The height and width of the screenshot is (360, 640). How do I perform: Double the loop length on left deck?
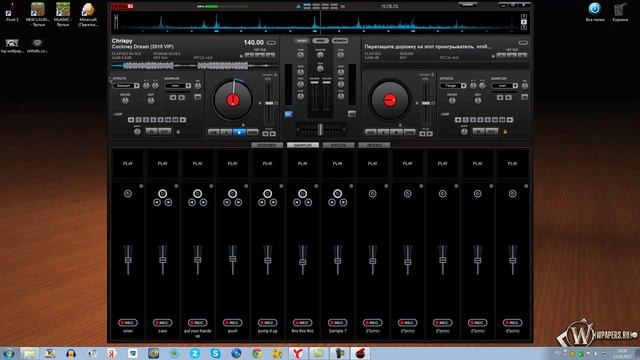pos(183,120)
